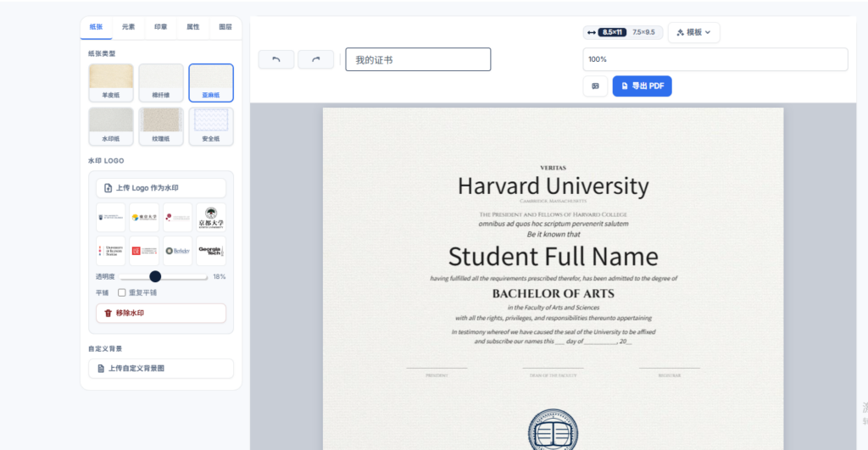Switch page size to 7.5×9.5
Image resolution: width=868 pixels, height=450 pixels.
coord(644,33)
